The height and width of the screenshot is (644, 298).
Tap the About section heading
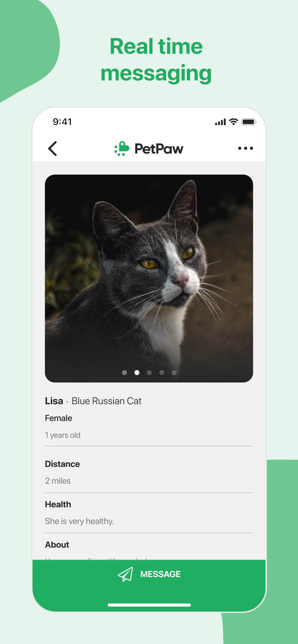[x=57, y=545]
